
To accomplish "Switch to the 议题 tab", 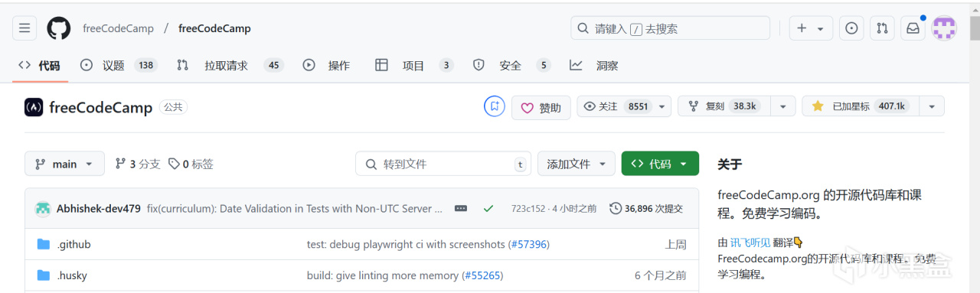I will (119, 65).
